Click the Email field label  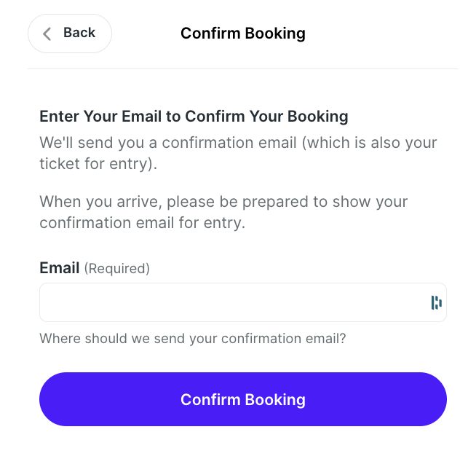tap(60, 268)
